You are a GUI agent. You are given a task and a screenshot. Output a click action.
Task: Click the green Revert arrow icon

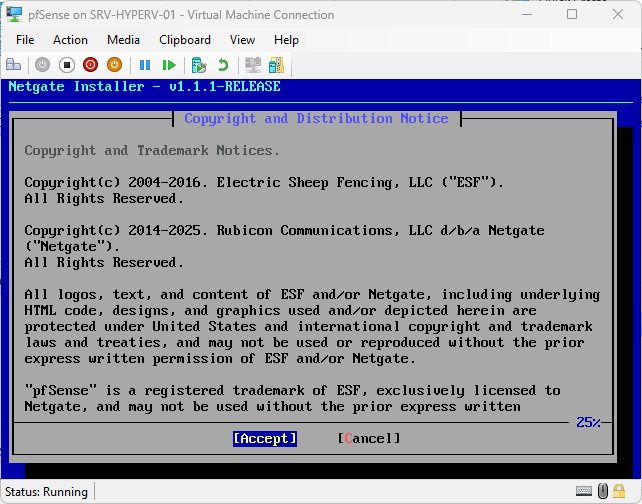click(223, 65)
